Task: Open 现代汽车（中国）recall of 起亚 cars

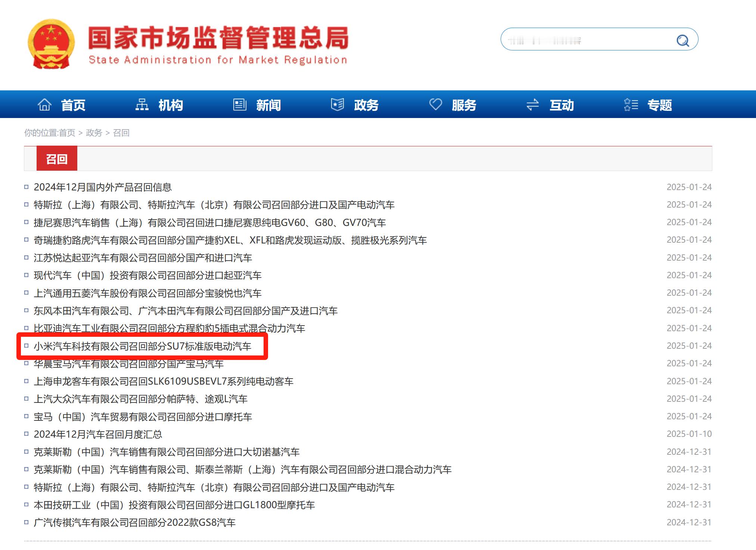Action: coord(147,275)
